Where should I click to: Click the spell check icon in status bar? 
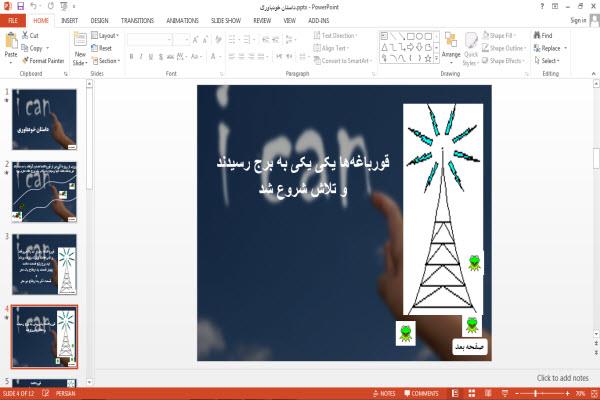pos(46,393)
